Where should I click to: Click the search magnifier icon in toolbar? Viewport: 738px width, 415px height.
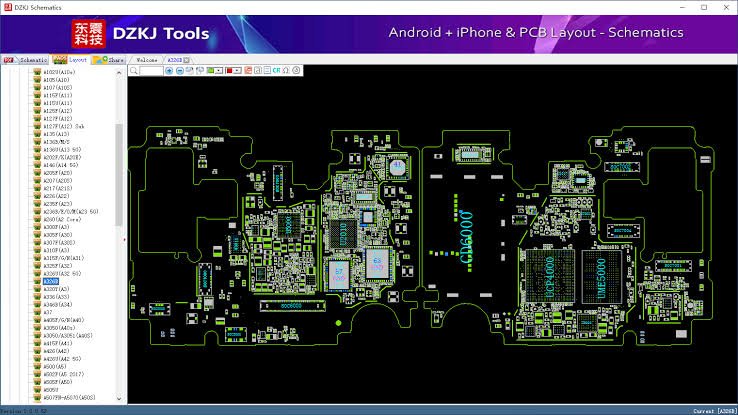(x=134, y=71)
